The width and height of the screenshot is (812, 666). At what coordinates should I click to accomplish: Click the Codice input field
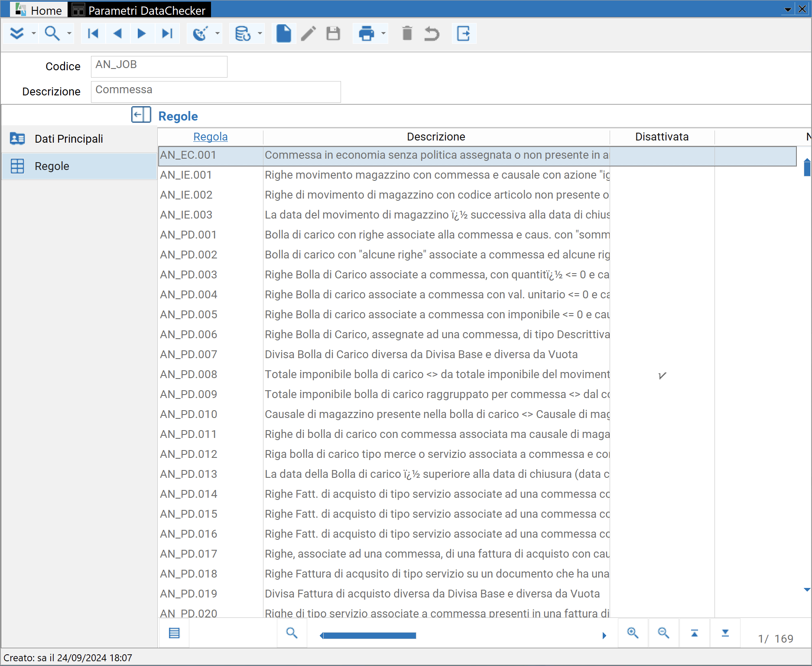click(x=159, y=66)
